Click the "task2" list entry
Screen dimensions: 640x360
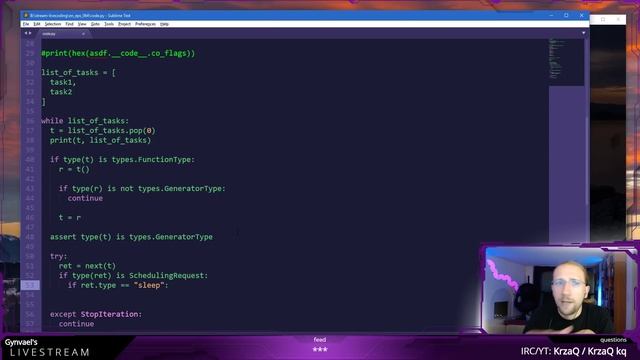pyautogui.click(x=61, y=92)
